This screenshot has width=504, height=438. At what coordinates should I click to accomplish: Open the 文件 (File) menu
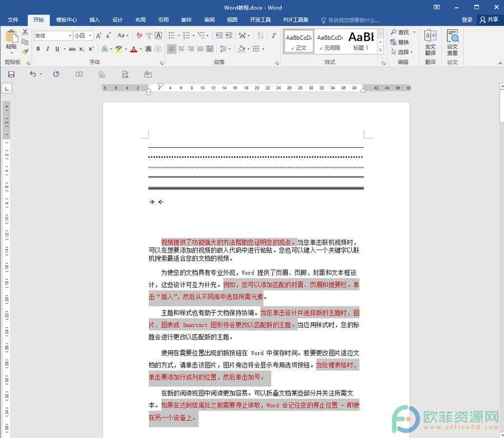pyautogui.click(x=13, y=20)
